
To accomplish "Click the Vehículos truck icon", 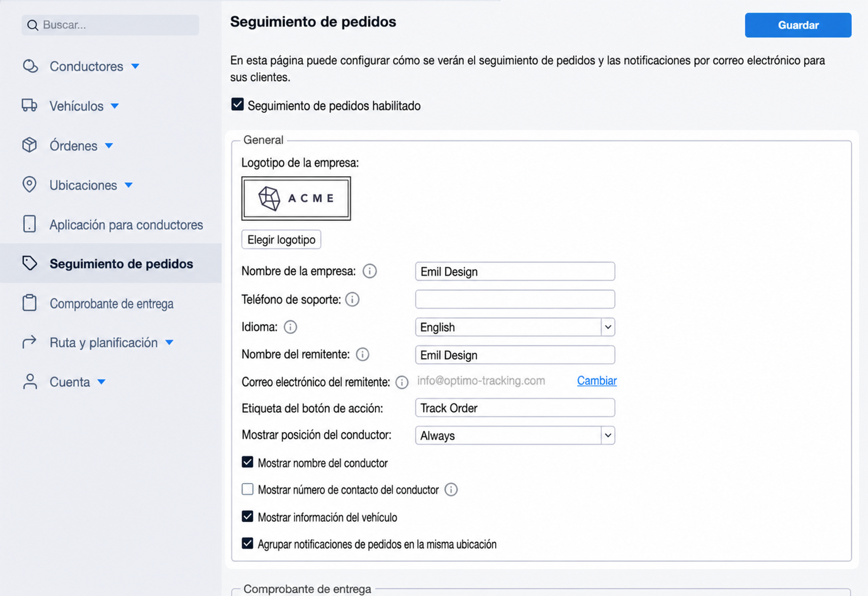I will click(x=29, y=105).
